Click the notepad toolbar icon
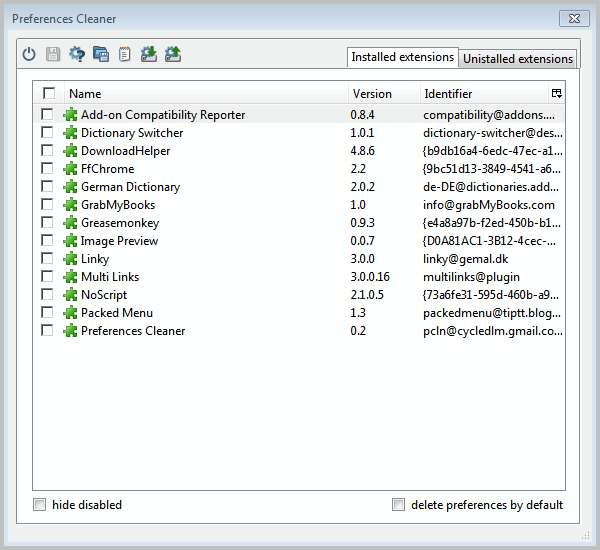 (125, 55)
